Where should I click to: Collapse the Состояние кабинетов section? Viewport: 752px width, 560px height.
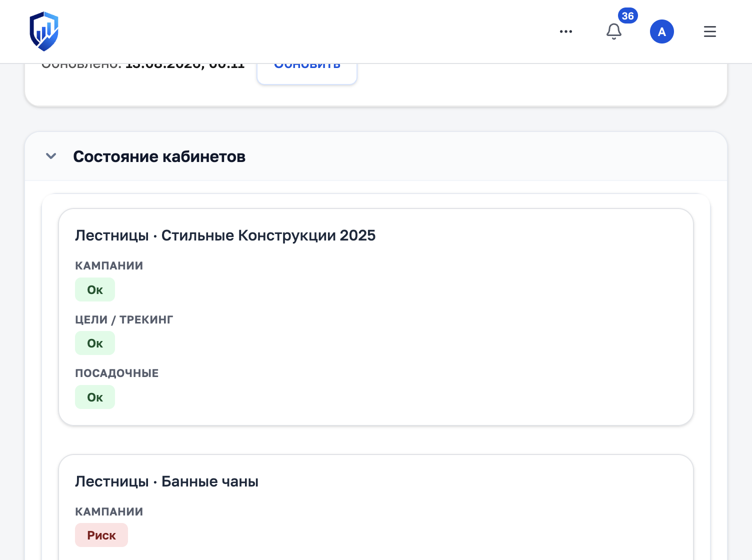tap(51, 156)
